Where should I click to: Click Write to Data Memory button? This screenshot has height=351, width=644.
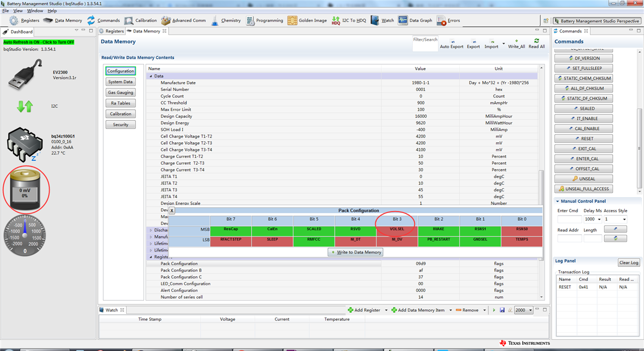point(356,252)
